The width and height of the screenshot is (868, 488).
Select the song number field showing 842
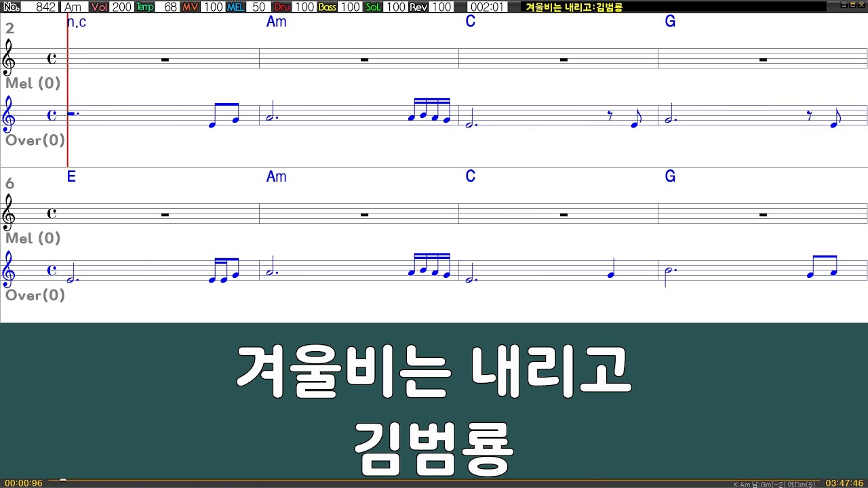click(41, 7)
